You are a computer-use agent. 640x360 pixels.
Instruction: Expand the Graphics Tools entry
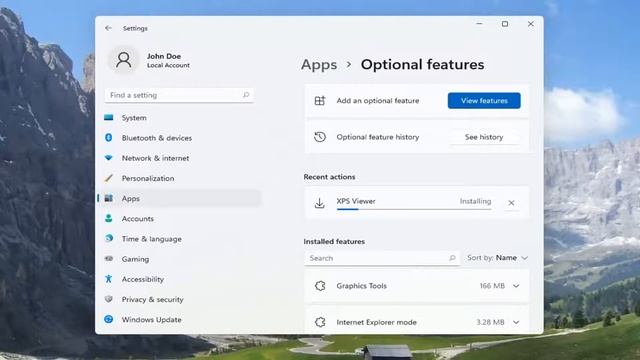coord(516,286)
